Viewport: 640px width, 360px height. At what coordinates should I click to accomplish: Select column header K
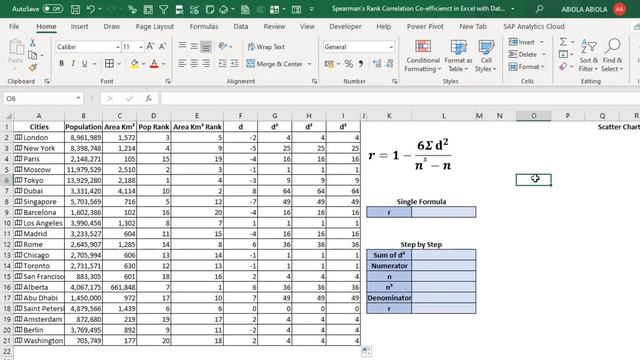coord(389,116)
